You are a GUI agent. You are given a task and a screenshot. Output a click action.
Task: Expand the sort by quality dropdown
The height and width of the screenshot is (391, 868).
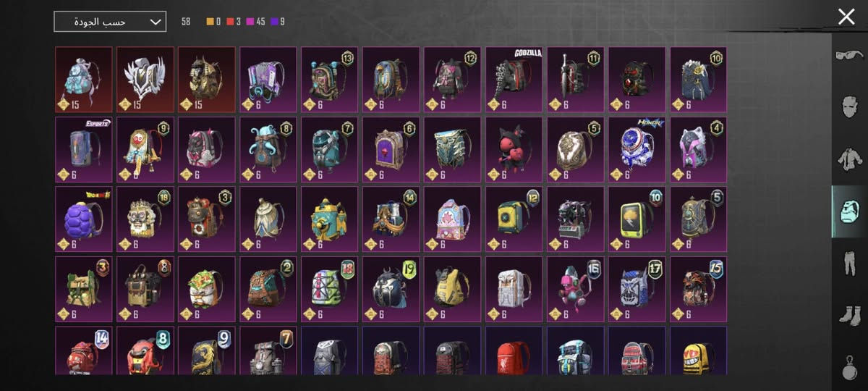coord(110,22)
